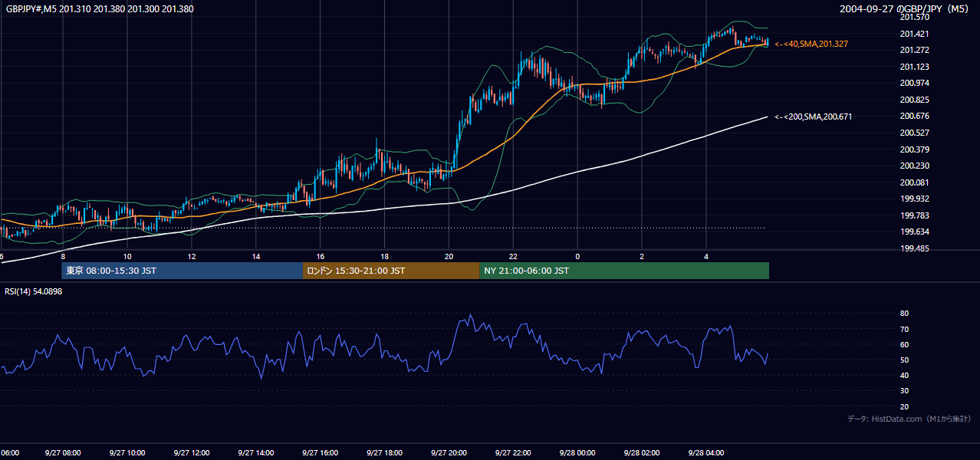Click the 9/27 20:00 bottom time label

449,453
